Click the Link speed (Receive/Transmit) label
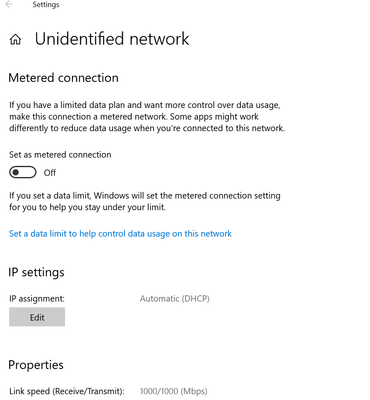The image size is (370, 400). 67,391
